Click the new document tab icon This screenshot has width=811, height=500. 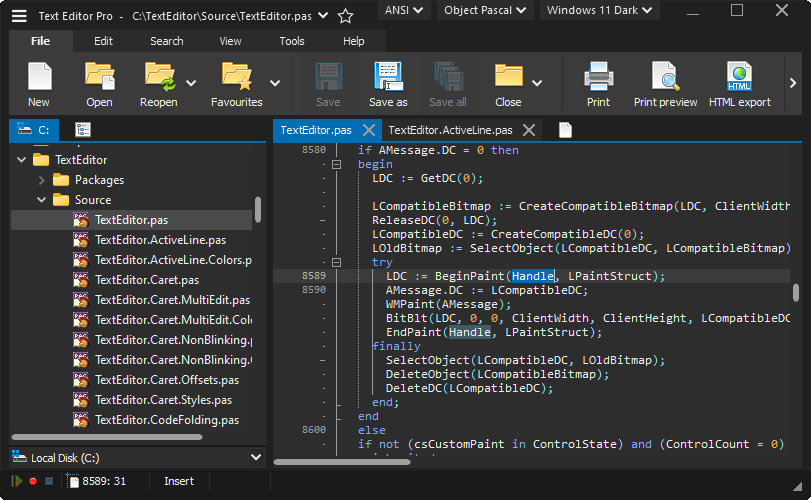565,130
